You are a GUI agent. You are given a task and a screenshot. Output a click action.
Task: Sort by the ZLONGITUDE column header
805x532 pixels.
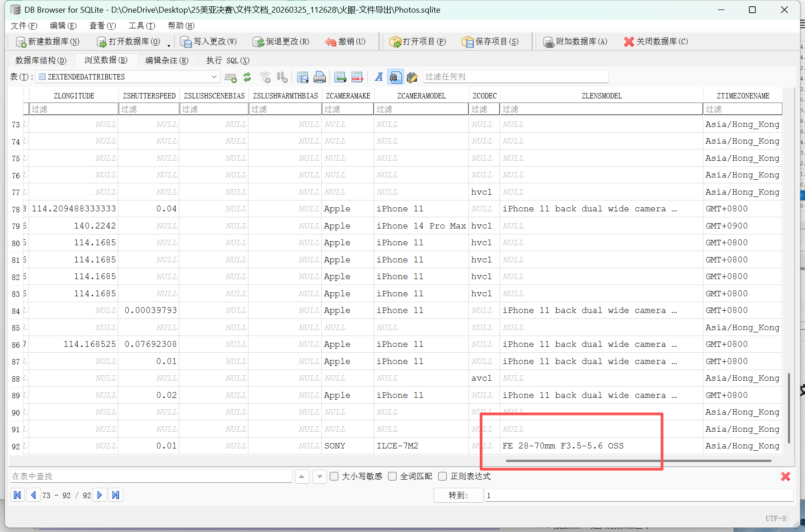74,96
